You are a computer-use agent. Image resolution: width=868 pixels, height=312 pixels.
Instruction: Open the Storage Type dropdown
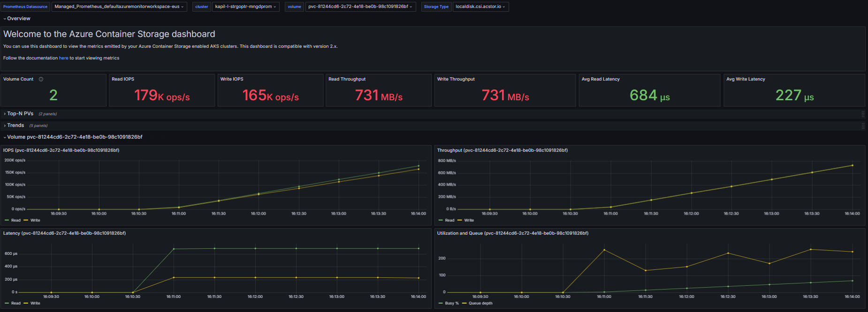tap(480, 7)
